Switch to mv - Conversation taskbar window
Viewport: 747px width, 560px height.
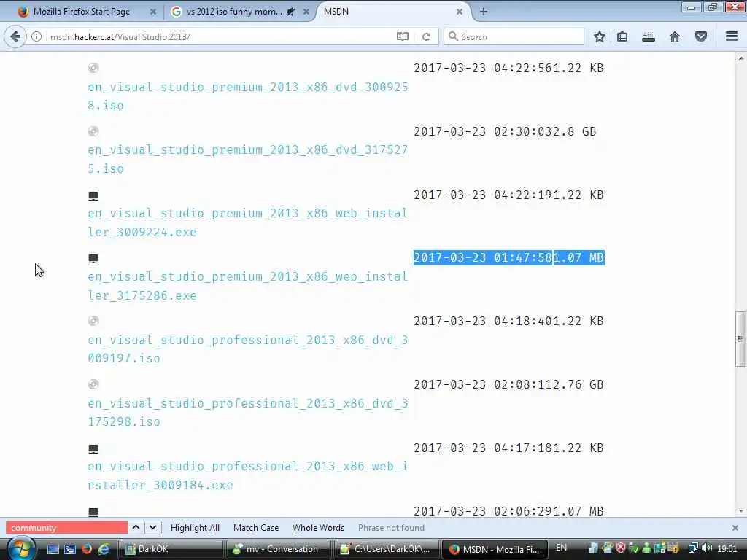tap(278, 549)
